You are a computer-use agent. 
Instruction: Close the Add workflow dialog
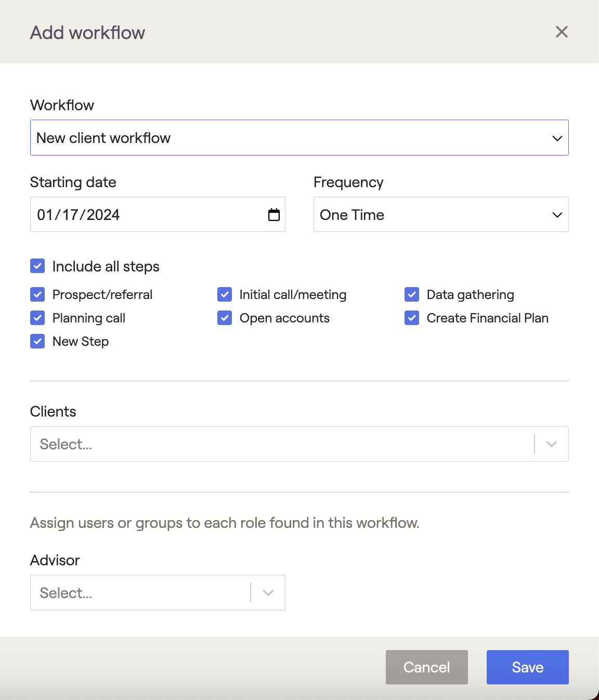[x=562, y=32]
